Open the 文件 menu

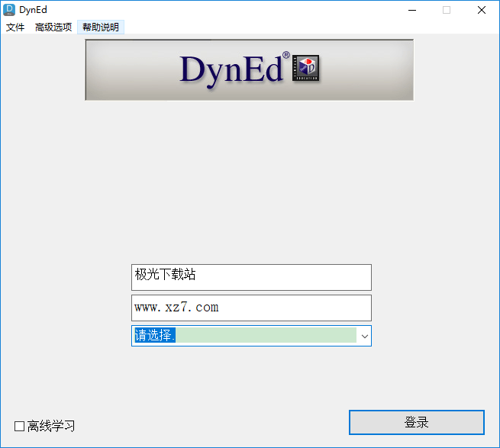coord(15,27)
